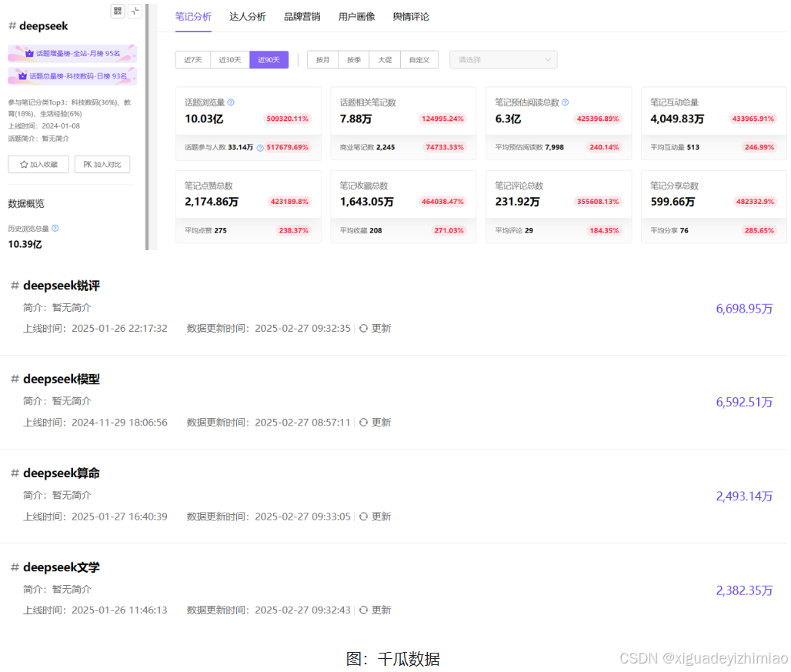Click the grid view icon above deepseek title
Image resolution: width=791 pixels, height=672 pixels.
[118, 11]
